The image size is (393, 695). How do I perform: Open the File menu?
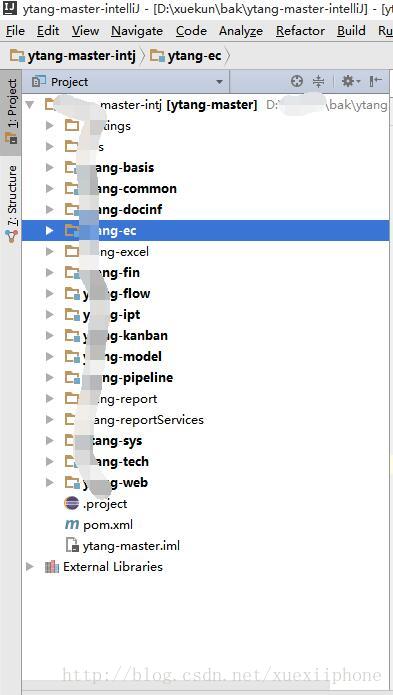pos(16,31)
